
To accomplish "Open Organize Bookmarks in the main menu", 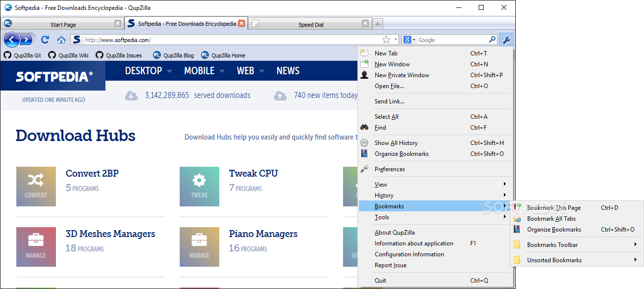I will [436, 154].
